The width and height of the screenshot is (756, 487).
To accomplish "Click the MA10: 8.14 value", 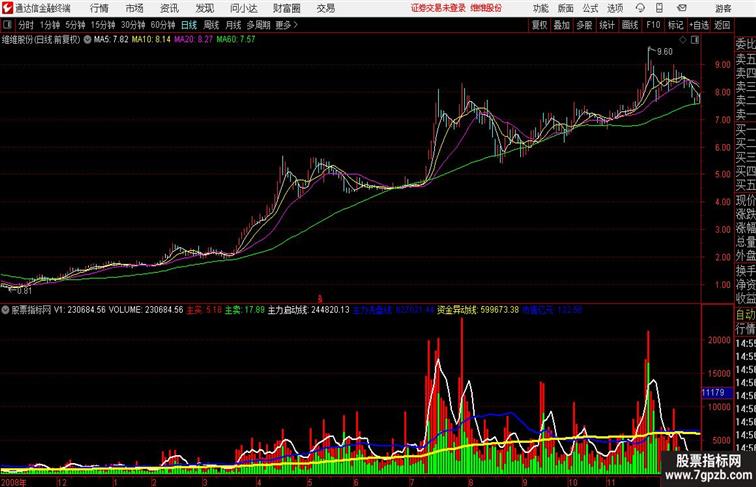I will click(151, 40).
